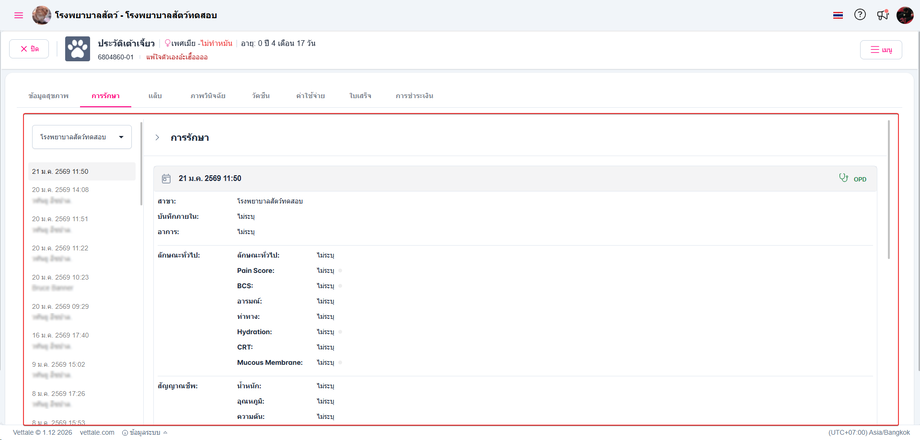Screen dimensions: 920x440
Task: Click the treatment detail panel scrollbar
Action: click(890, 189)
